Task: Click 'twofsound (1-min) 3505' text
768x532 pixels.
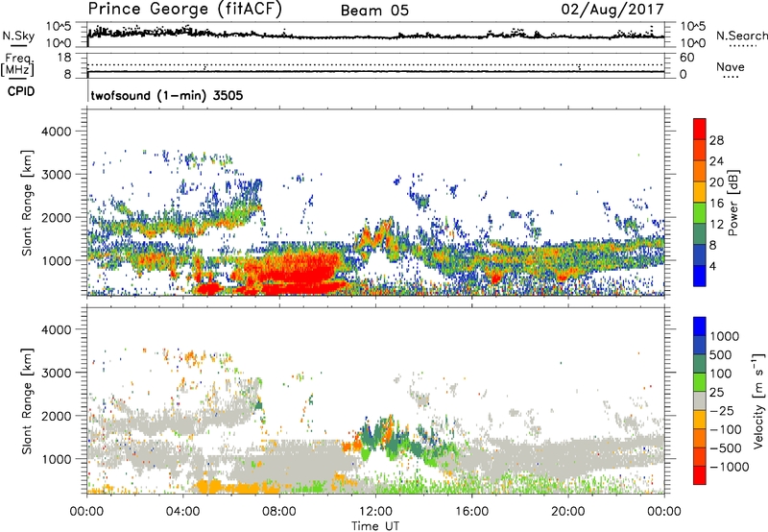Action: coord(166,95)
